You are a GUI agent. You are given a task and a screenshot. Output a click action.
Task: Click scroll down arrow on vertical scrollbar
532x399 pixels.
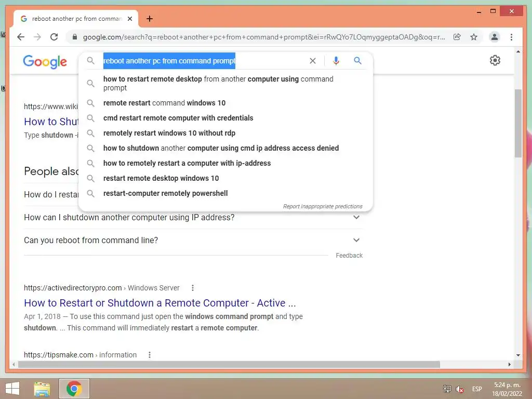[518, 355]
